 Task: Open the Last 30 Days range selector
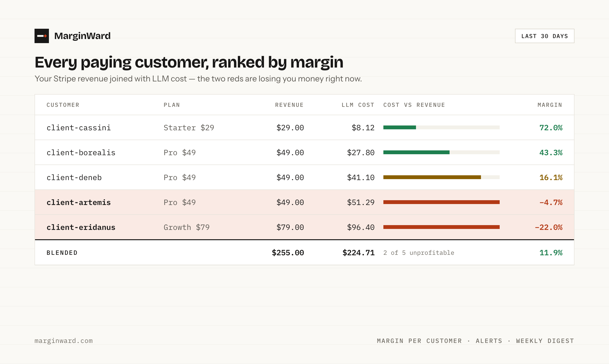pos(545,36)
